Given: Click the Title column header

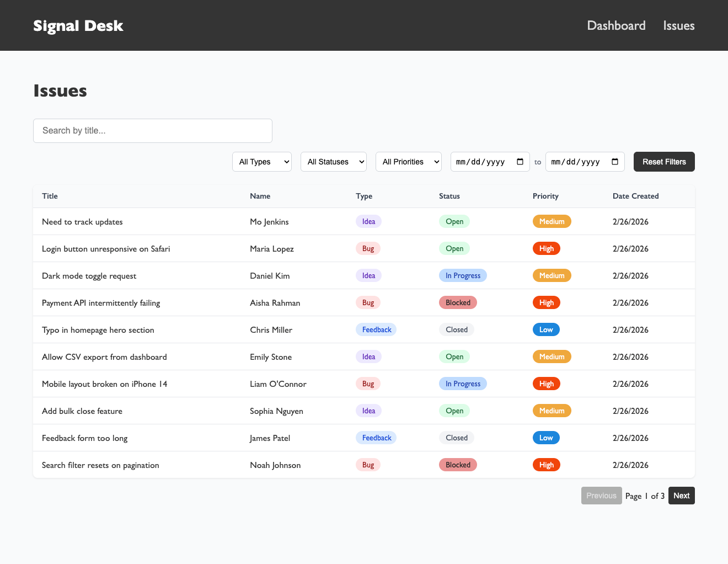Looking at the screenshot, I should point(50,196).
